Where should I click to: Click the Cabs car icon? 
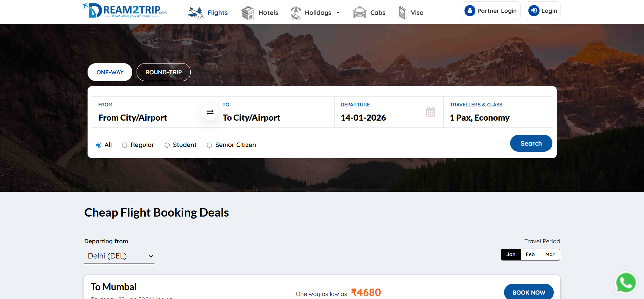tap(359, 13)
